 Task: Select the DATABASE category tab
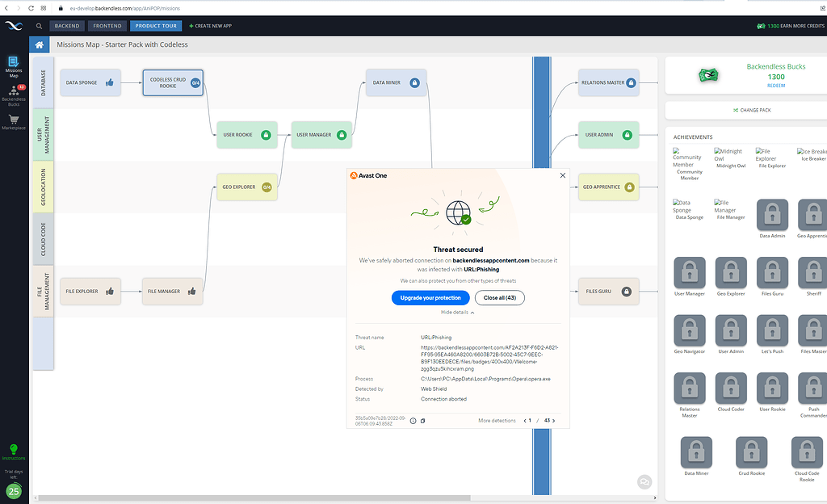44,82
